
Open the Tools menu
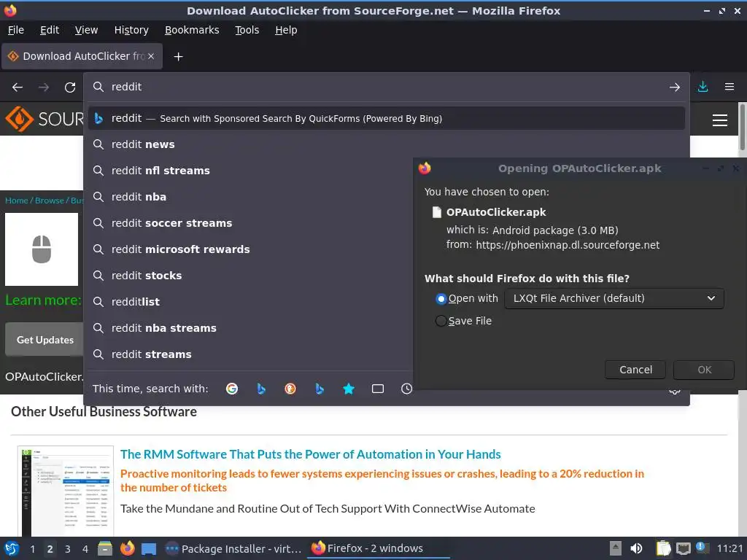247,30
